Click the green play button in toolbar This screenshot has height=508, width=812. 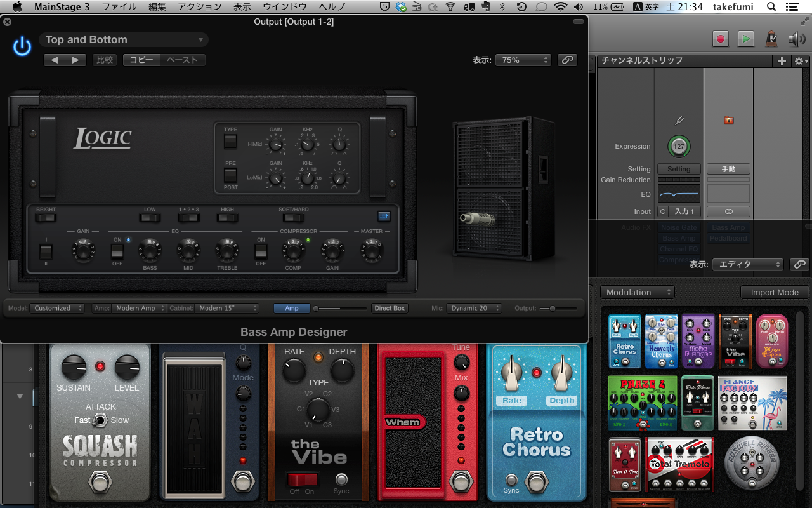click(745, 39)
